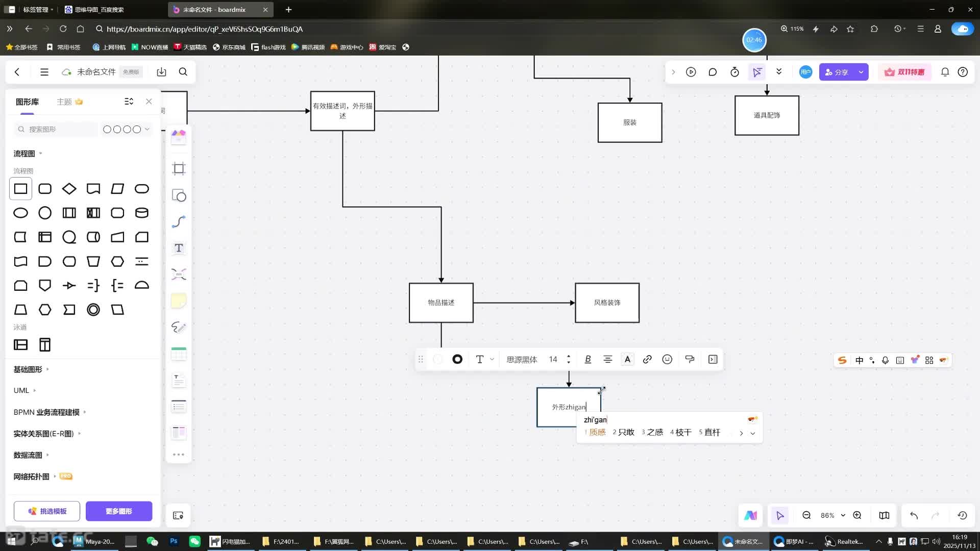This screenshot has height=551, width=980.
Task: Toggle bold text formatting
Action: pos(587,360)
